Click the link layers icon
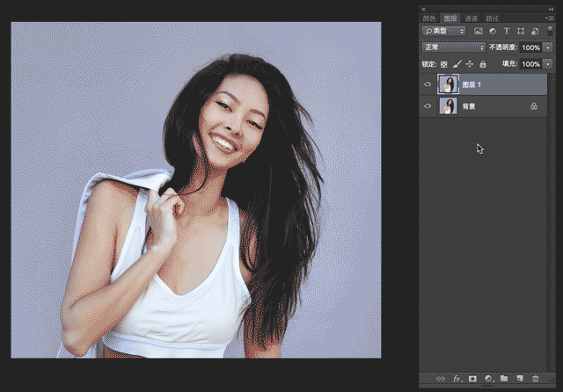Image resolution: width=563 pixels, height=392 pixels. pyautogui.click(x=441, y=379)
